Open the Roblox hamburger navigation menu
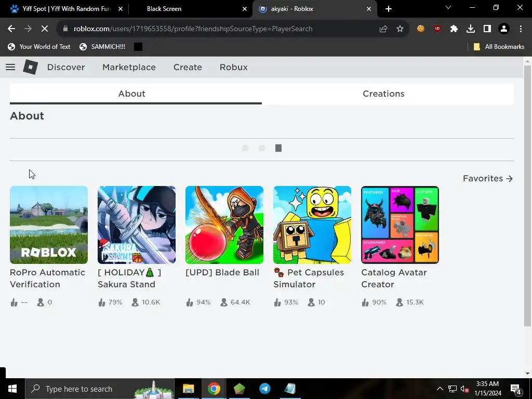Viewport: 532px width, 399px height. (10, 67)
